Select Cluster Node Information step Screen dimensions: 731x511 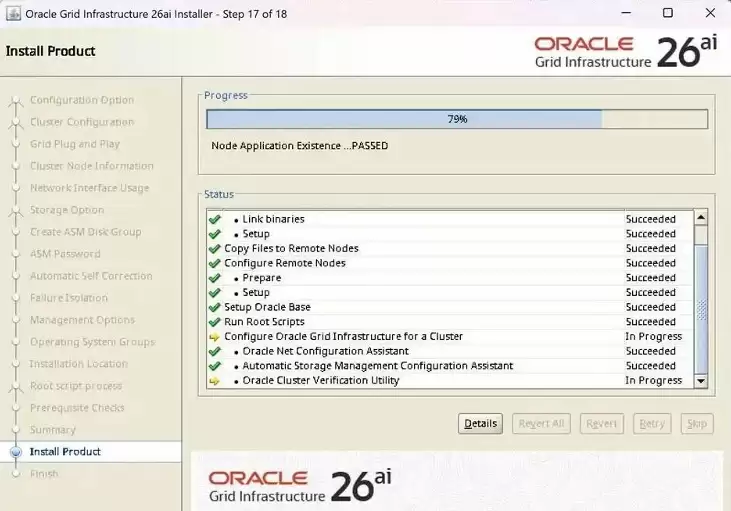pos(92,166)
